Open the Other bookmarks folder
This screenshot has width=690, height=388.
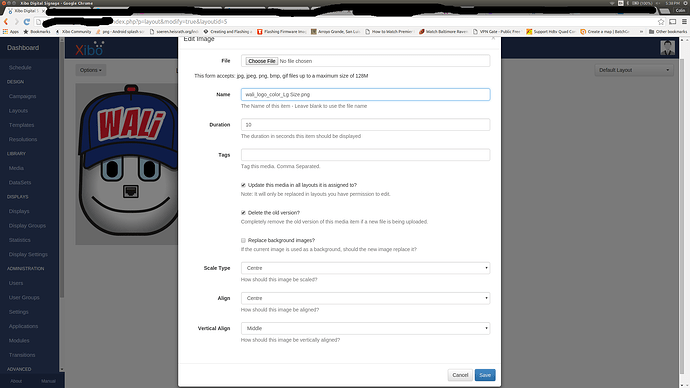668,32
